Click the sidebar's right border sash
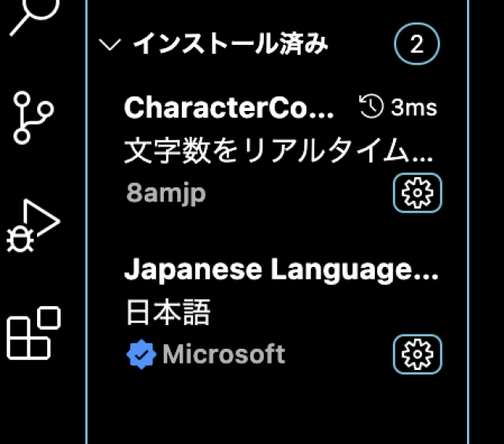Image resolution: width=504 pixels, height=444 pixels. click(x=468, y=236)
